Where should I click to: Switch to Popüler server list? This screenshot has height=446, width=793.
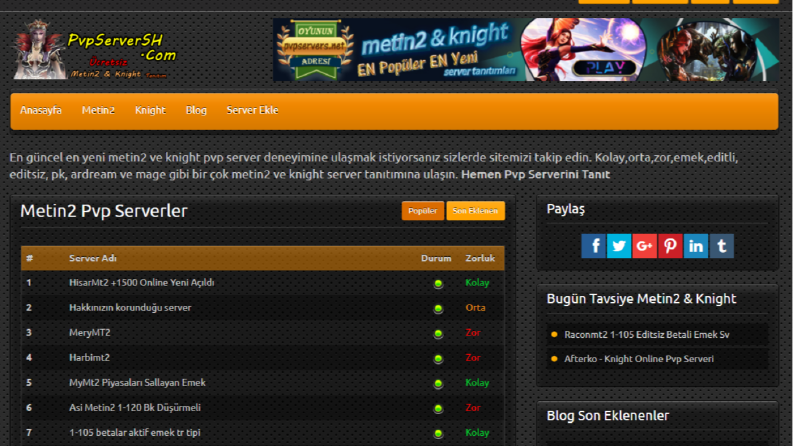423,211
